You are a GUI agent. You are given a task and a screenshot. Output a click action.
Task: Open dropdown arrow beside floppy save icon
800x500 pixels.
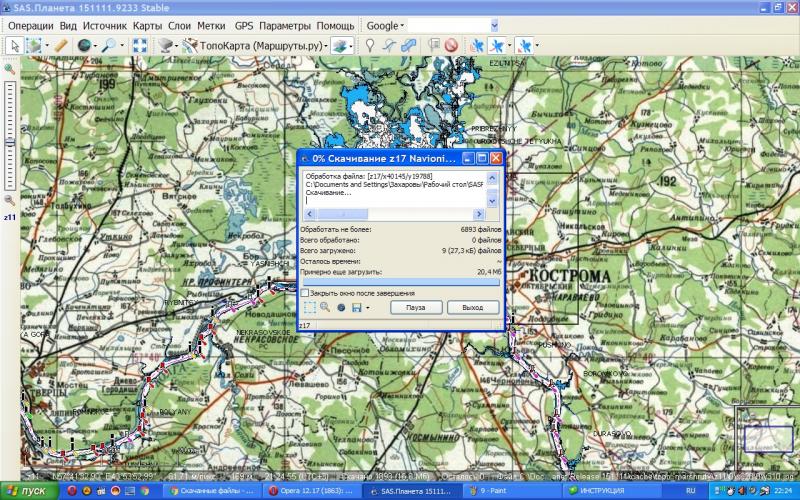pos(367,308)
